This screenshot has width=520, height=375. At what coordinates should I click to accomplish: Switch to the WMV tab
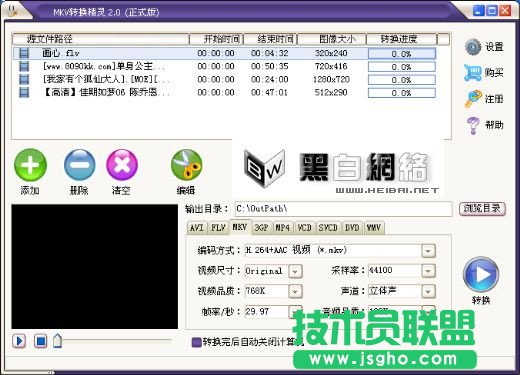click(x=374, y=228)
